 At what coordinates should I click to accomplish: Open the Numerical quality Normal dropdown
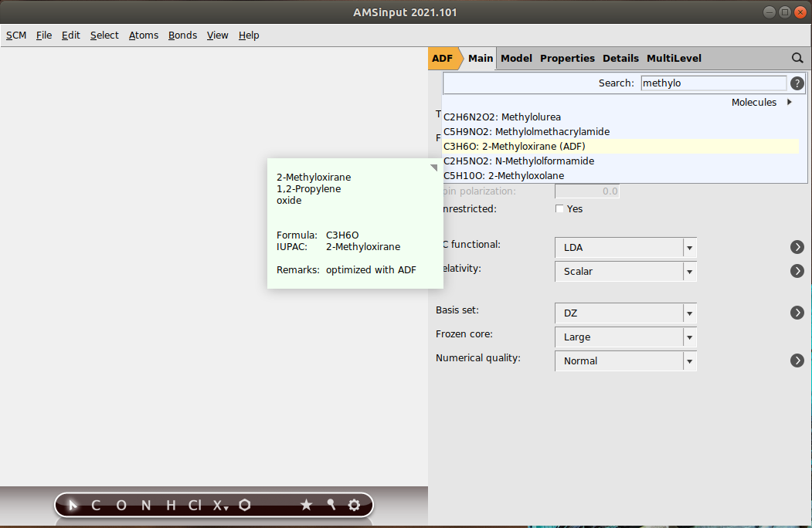[626, 360]
